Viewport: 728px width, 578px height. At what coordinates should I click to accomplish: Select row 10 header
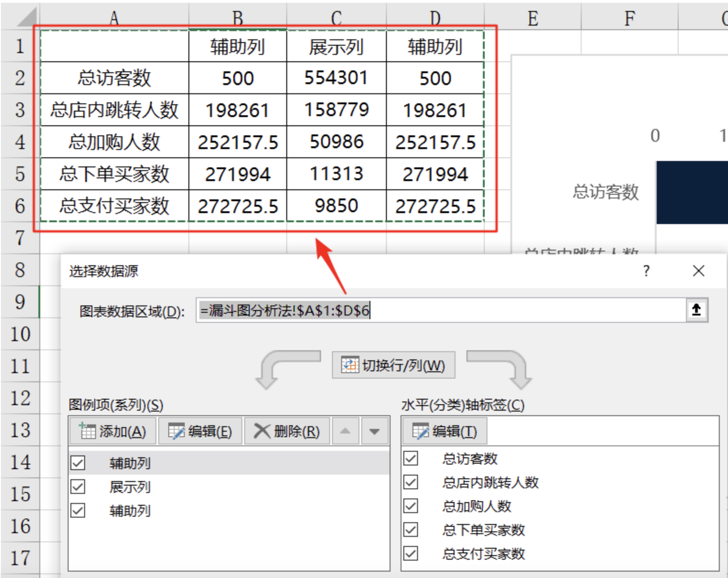tap(20, 334)
